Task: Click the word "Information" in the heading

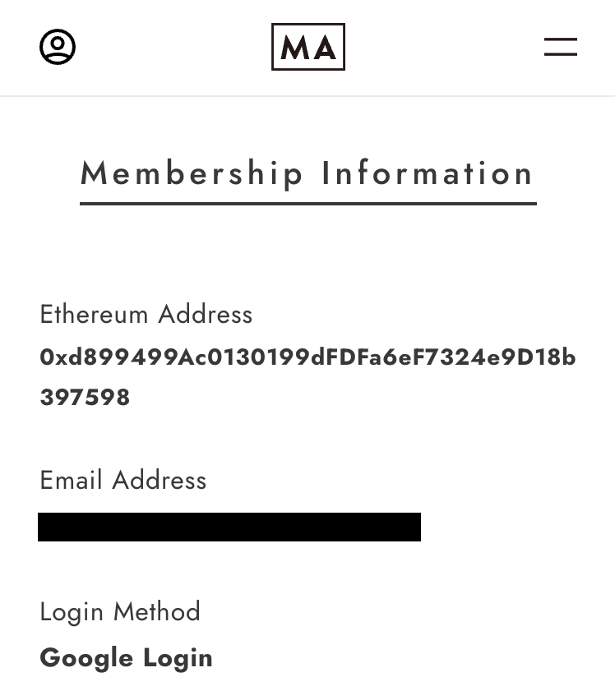Action: coord(428,173)
